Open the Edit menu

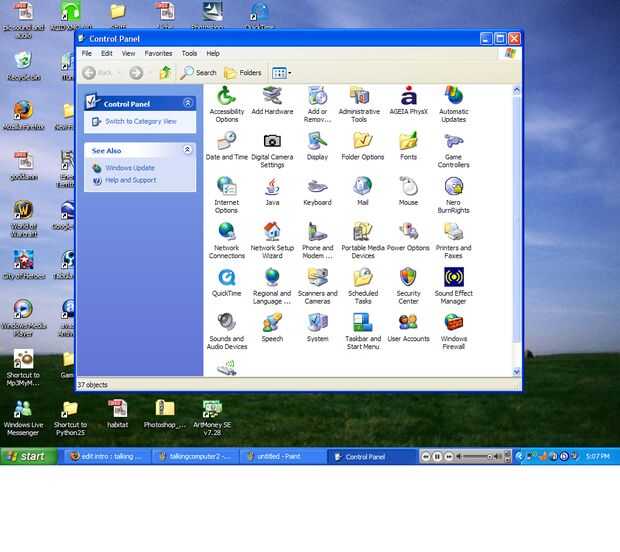point(106,53)
